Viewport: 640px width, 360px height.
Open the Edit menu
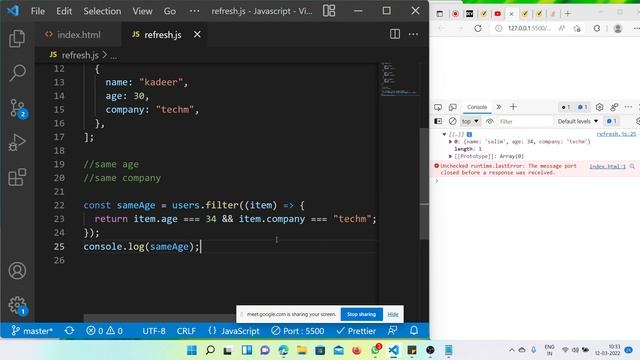(x=64, y=11)
